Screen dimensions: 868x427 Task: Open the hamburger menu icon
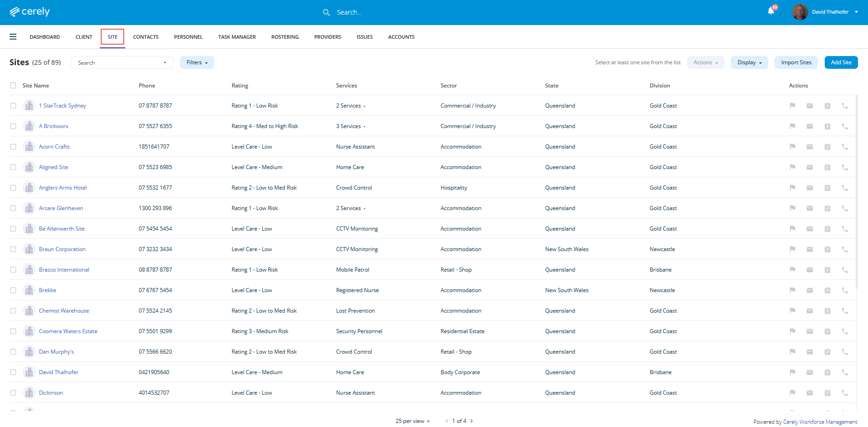pyautogui.click(x=13, y=37)
